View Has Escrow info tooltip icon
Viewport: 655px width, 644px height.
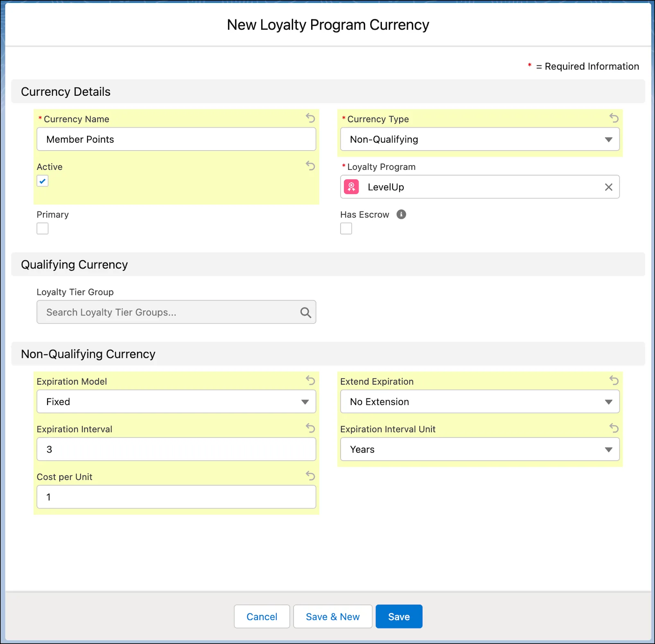click(401, 214)
